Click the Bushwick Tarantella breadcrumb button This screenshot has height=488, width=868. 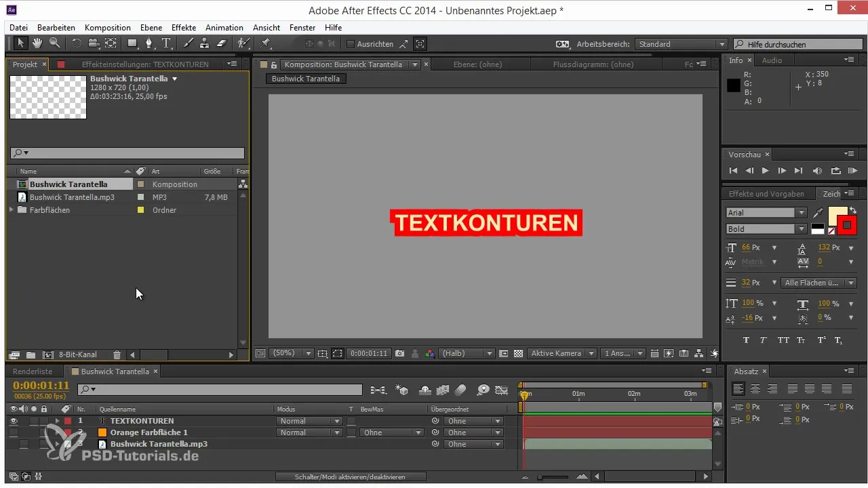pos(307,79)
